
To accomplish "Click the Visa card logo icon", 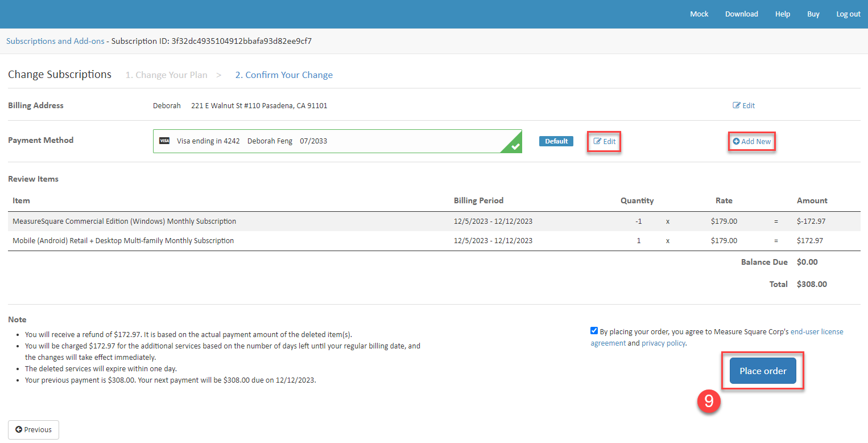I will pos(164,141).
